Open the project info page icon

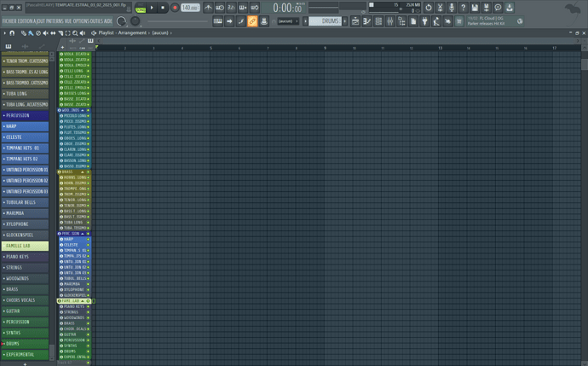(413, 21)
